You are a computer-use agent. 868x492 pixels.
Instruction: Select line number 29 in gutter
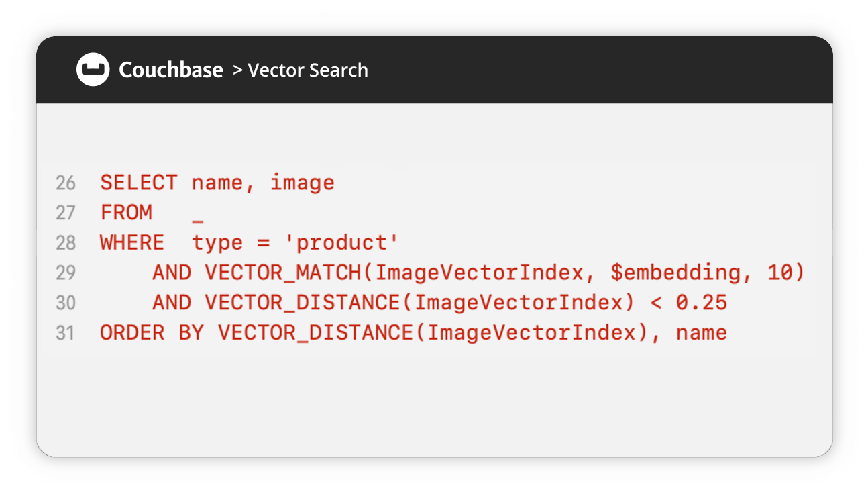(x=66, y=273)
